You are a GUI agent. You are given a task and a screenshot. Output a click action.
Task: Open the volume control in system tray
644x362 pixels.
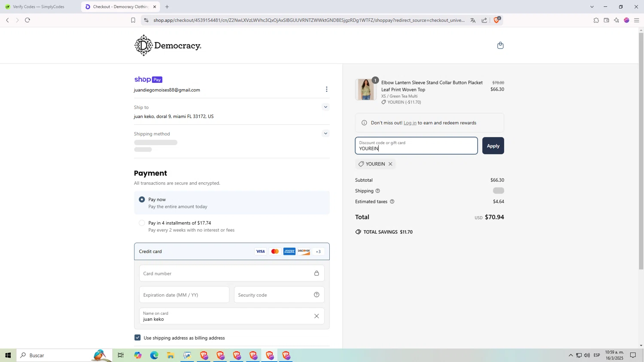(587, 355)
